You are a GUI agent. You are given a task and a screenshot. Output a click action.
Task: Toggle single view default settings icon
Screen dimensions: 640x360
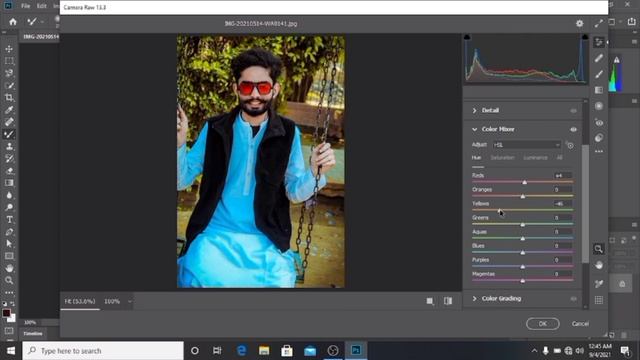point(430,301)
